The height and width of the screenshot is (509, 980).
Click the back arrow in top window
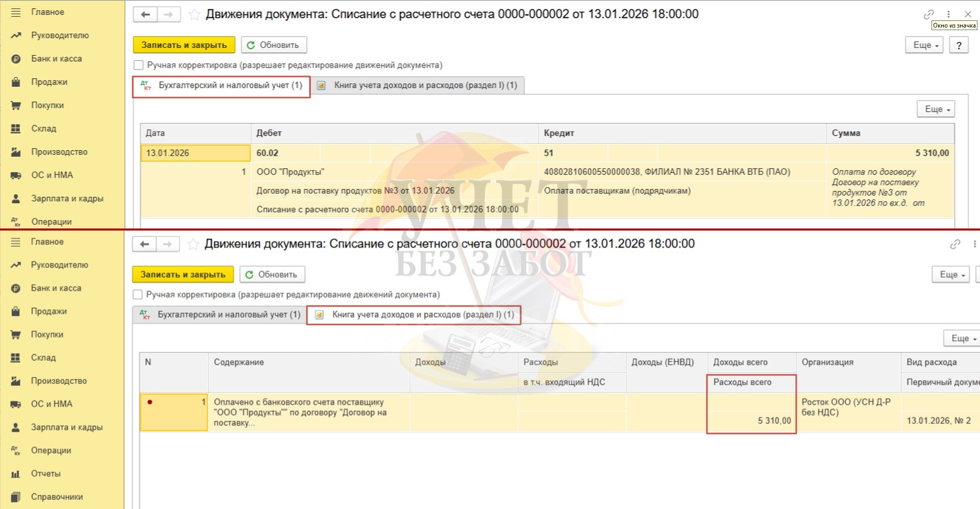[x=145, y=15]
